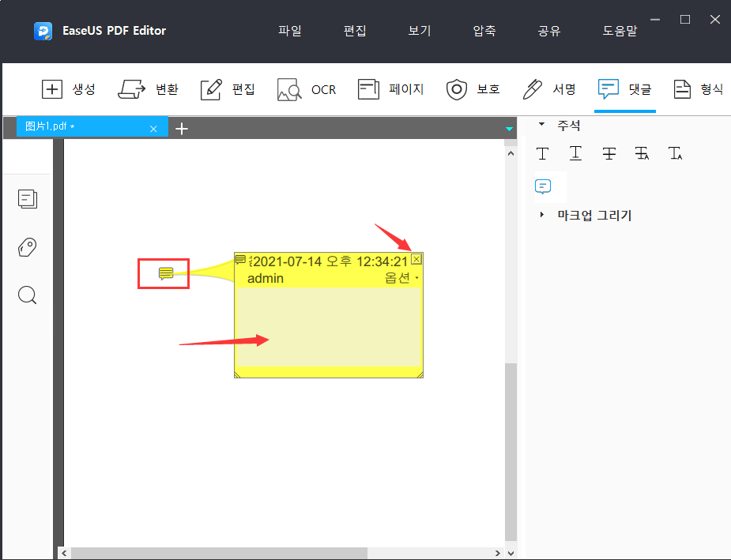
Task: Open the OCR tool
Action: pyautogui.click(x=307, y=88)
